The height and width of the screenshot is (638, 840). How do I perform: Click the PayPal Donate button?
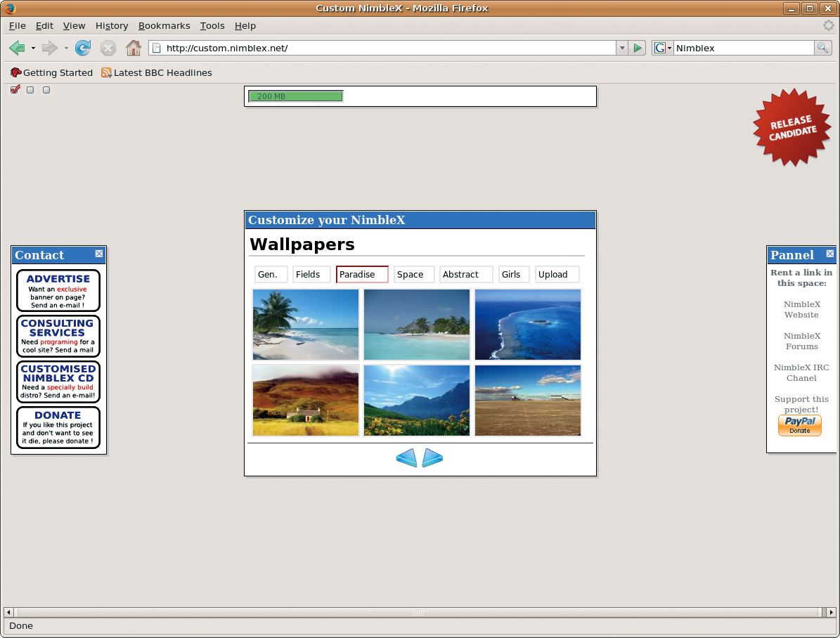tap(799, 425)
